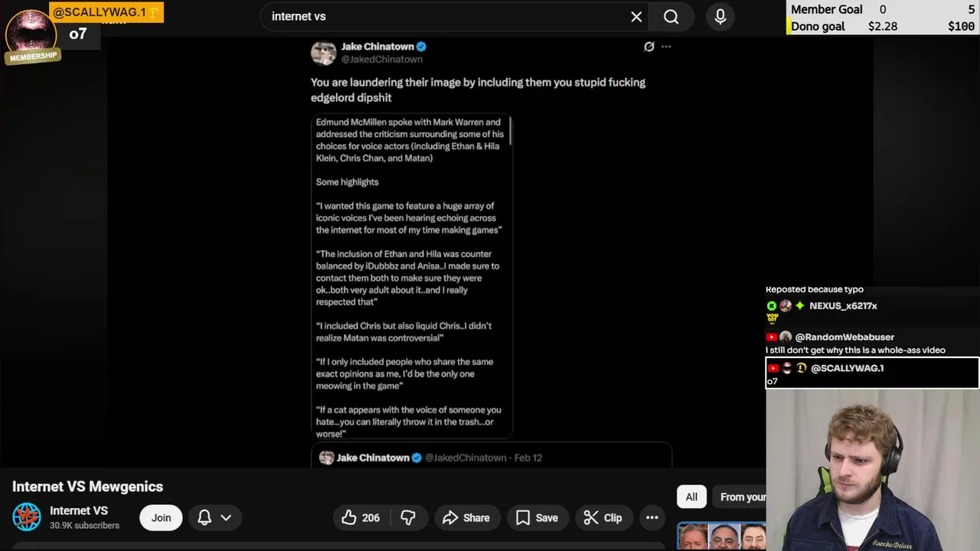Click the magnifying glass search button

pyautogui.click(x=671, y=17)
